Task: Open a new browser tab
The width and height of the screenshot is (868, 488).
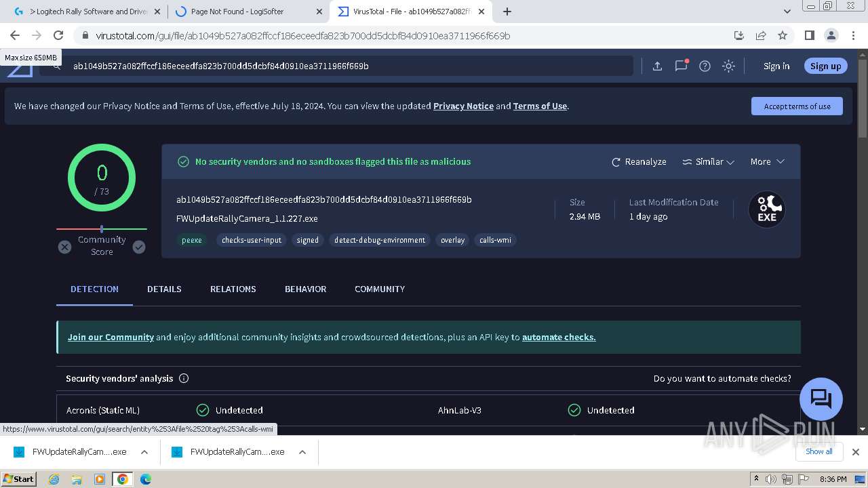Action: click(507, 12)
